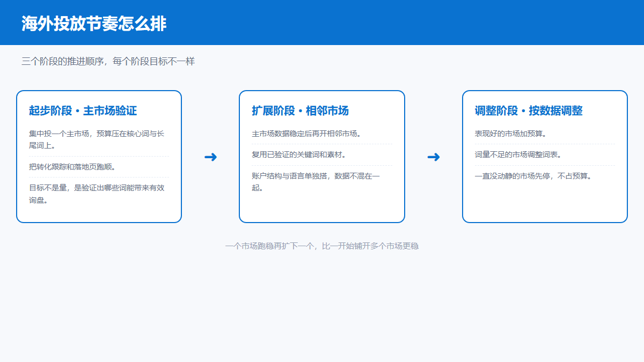Click the footer note 一个市场跑稳再扩下一个
The image size is (644, 362).
click(x=269, y=246)
